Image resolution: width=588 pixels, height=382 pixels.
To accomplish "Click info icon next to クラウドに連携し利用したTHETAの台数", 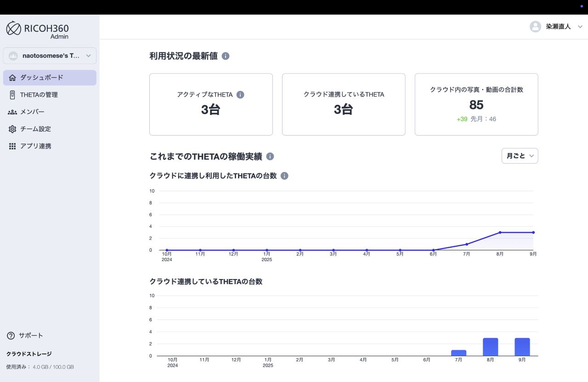I will pyautogui.click(x=284, y=176).
